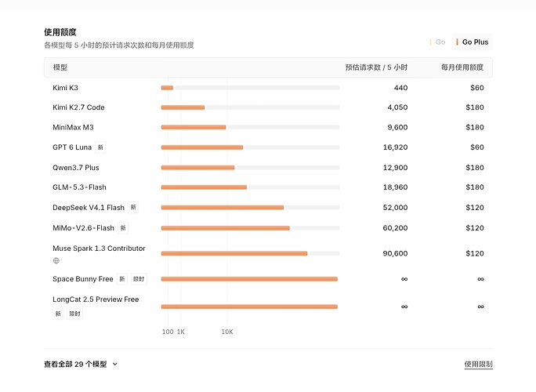Click the chevron next to 查看全部 29 个模型
536x392 pixels.
point(115,365)
